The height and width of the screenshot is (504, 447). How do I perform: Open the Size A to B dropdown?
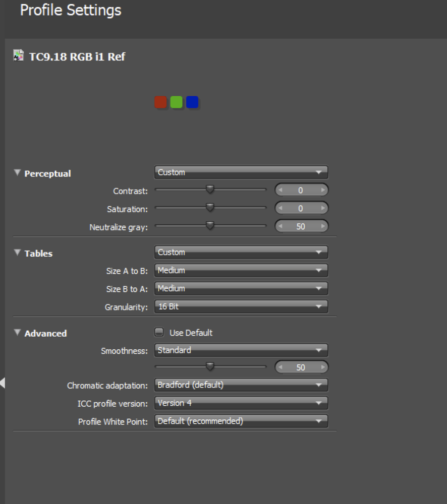point(241,271)
